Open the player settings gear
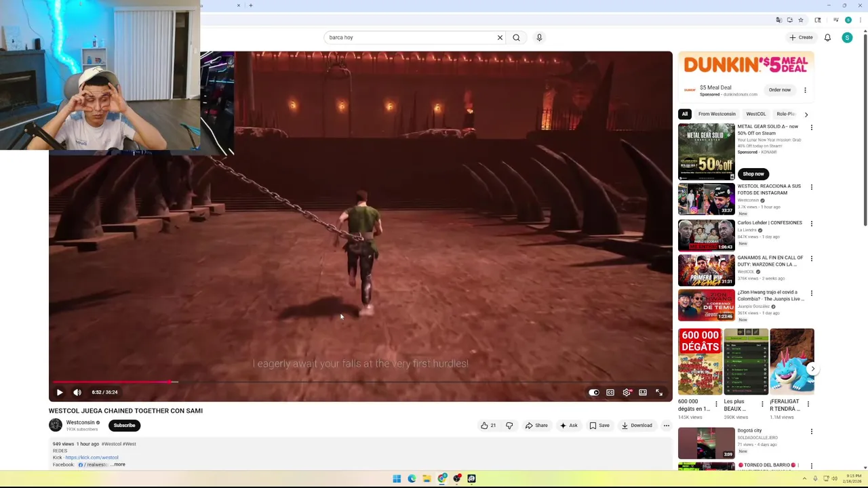The width and height of the screenshot is (868, 488). [x=627, y=392]
